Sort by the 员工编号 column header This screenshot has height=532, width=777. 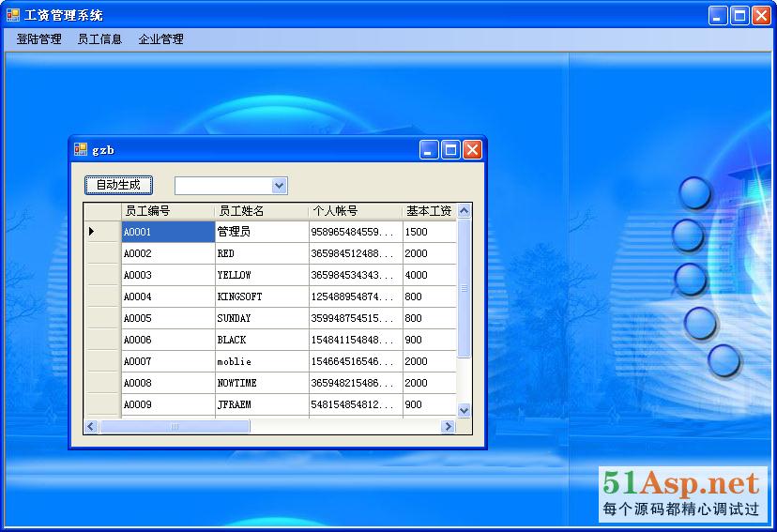pos(168,211)
